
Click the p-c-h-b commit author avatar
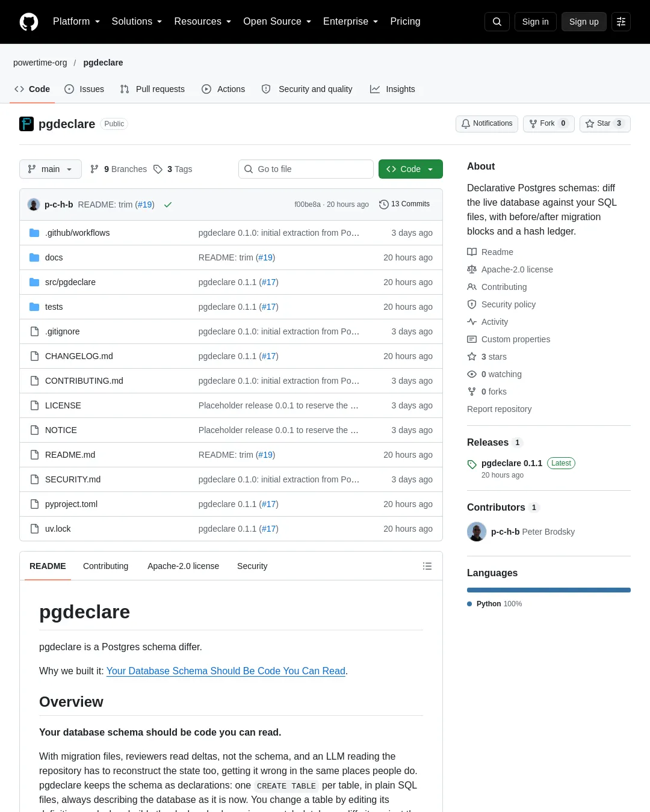pyautogui.click(x=34, y=205)
